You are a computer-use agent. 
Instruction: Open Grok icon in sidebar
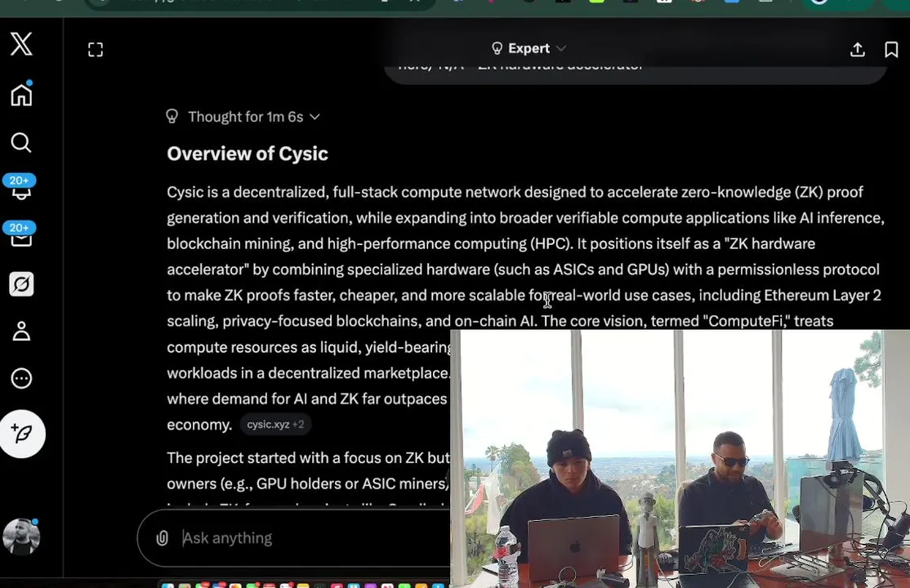point(21,284)
